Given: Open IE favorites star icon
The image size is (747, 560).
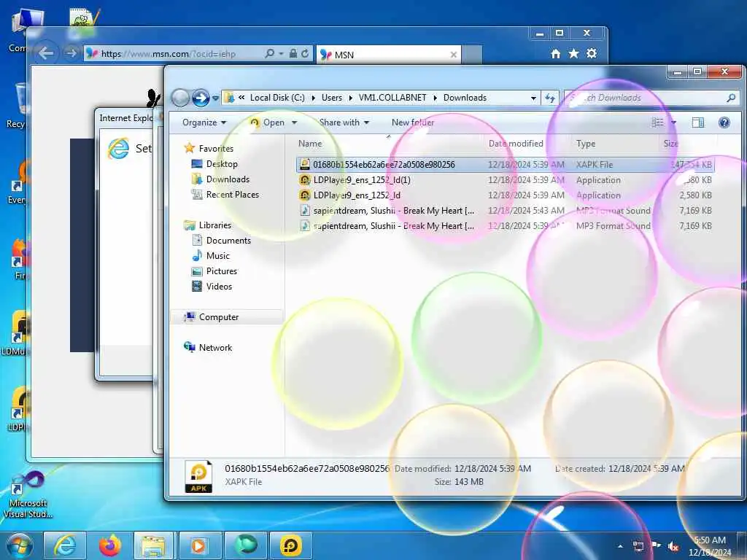Looking at the screenshot, I should [573, 54].
